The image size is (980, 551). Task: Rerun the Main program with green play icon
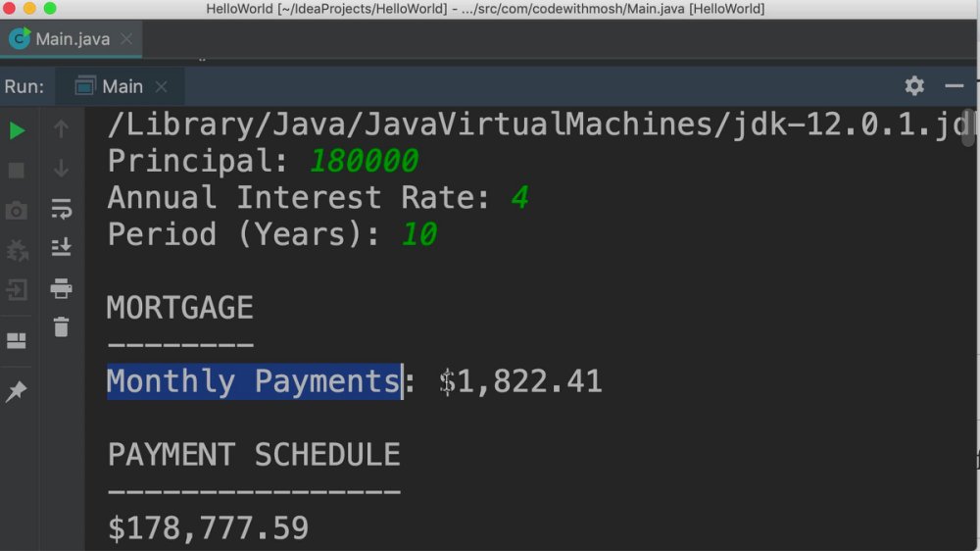(x=17, y=130)
